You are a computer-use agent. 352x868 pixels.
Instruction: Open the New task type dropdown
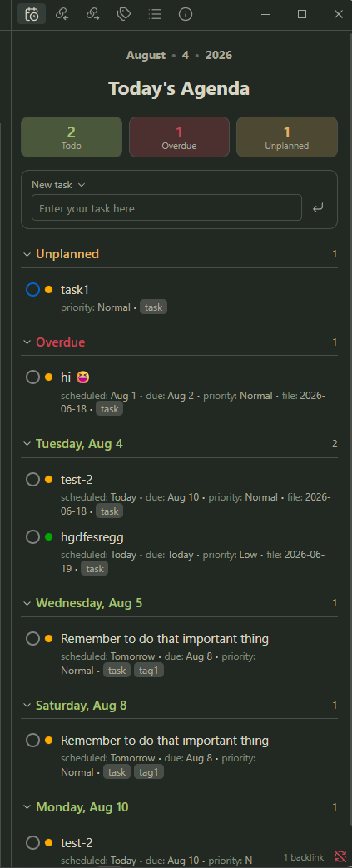pos(58,185)
